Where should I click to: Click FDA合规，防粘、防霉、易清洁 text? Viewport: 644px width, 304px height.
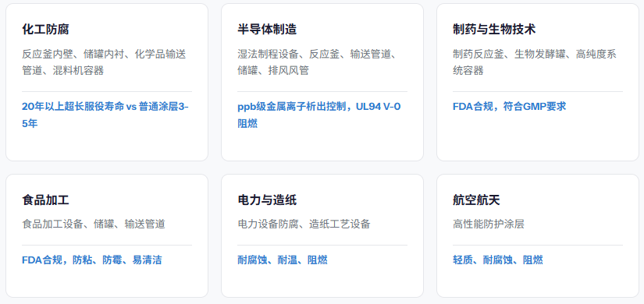pos(91,260)
